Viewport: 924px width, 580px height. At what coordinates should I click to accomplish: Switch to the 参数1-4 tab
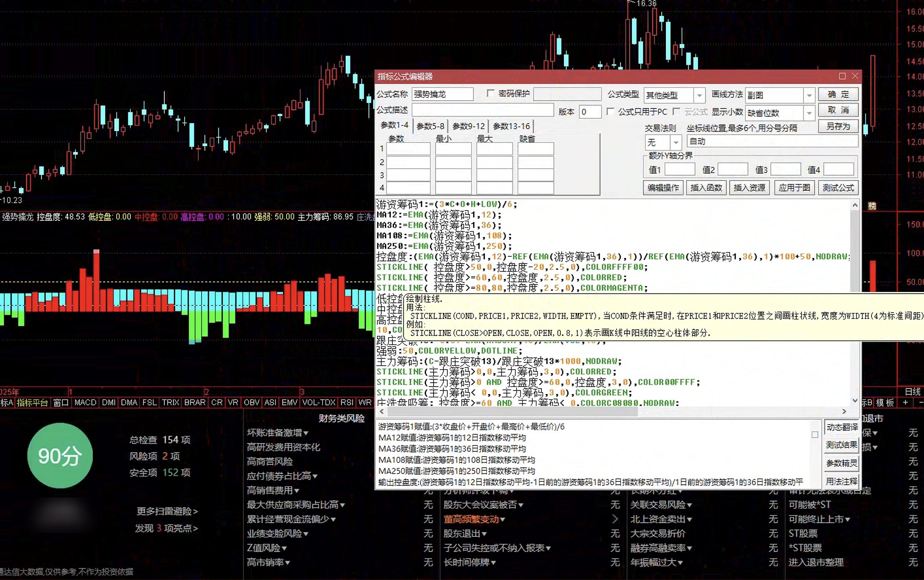394,125
